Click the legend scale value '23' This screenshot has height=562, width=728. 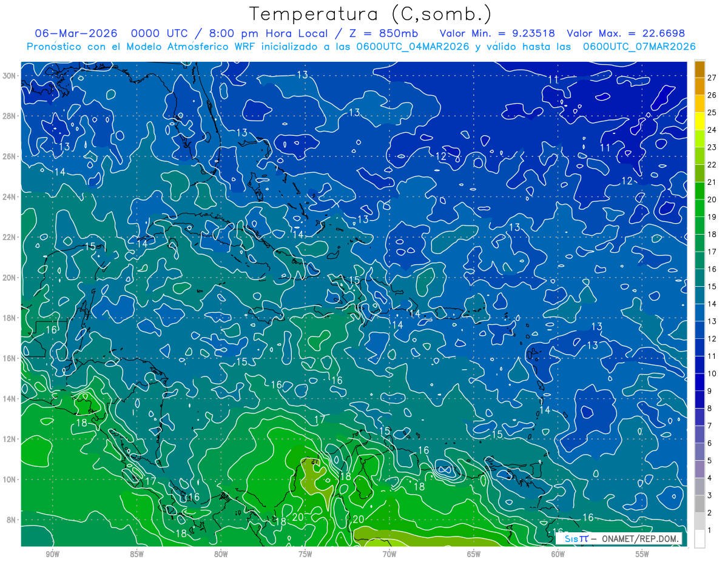712,147
